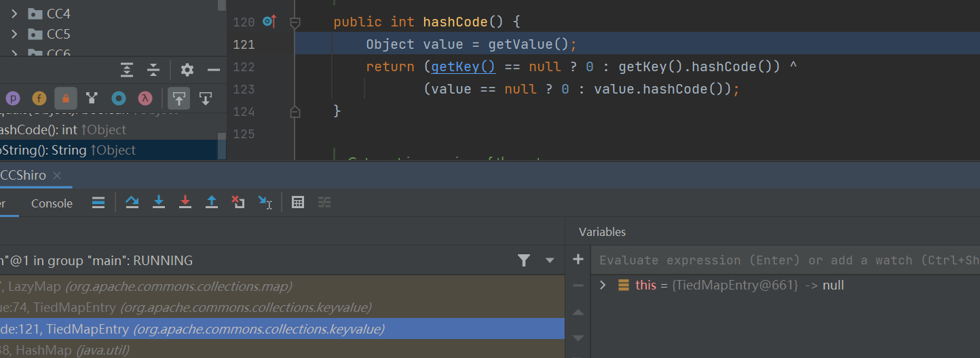Click hashCode method name on line 120
Viewport: 980px width, 358px height.
455,22
